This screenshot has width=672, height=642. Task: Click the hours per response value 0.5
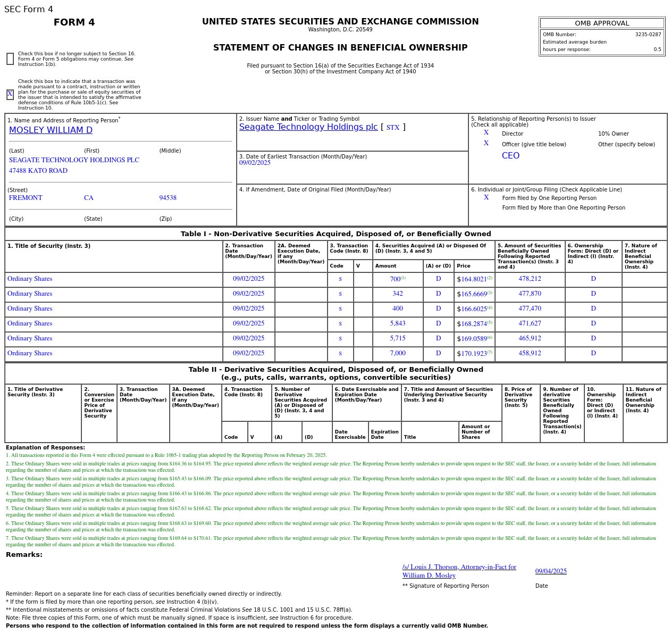(658, 49)
